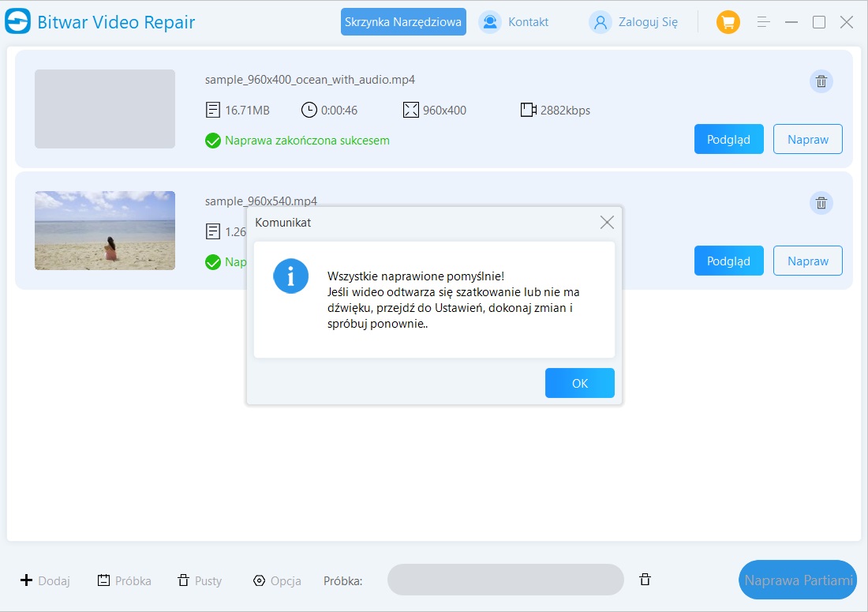Click the Bitwar Video Repair logo

tap(17, 22)
